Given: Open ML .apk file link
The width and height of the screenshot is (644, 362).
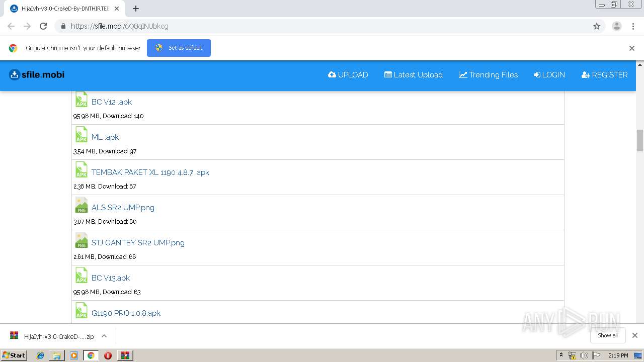Looking at the screenshot, I should click(x=105, y=137).
